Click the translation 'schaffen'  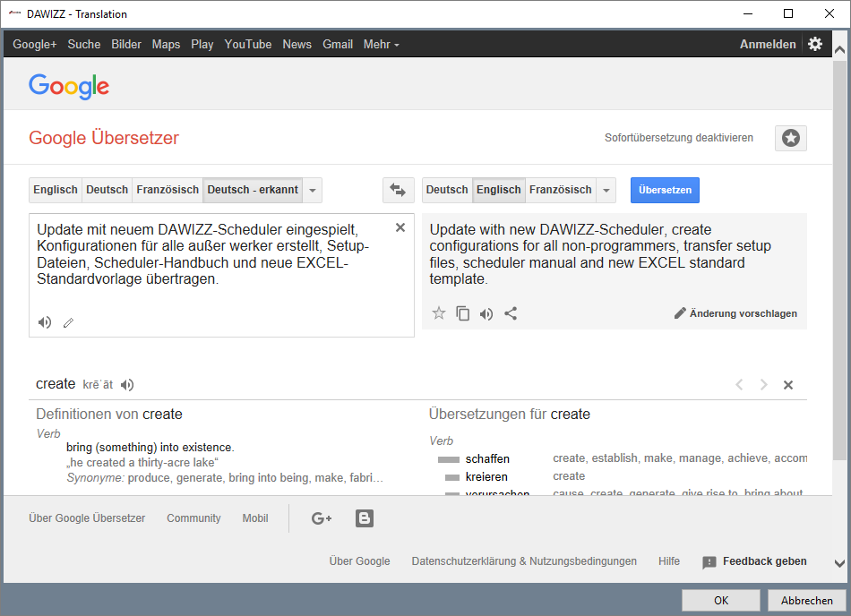coord(487,458)
